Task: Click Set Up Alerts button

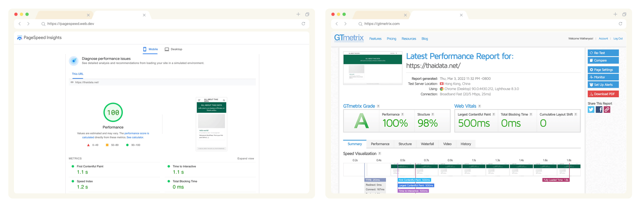Action: click(603, 85)
